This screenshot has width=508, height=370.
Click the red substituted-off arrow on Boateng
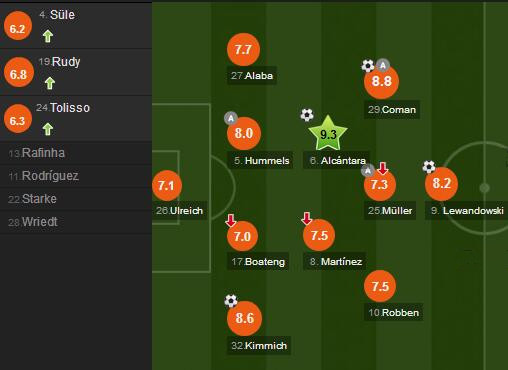point(231,220)
